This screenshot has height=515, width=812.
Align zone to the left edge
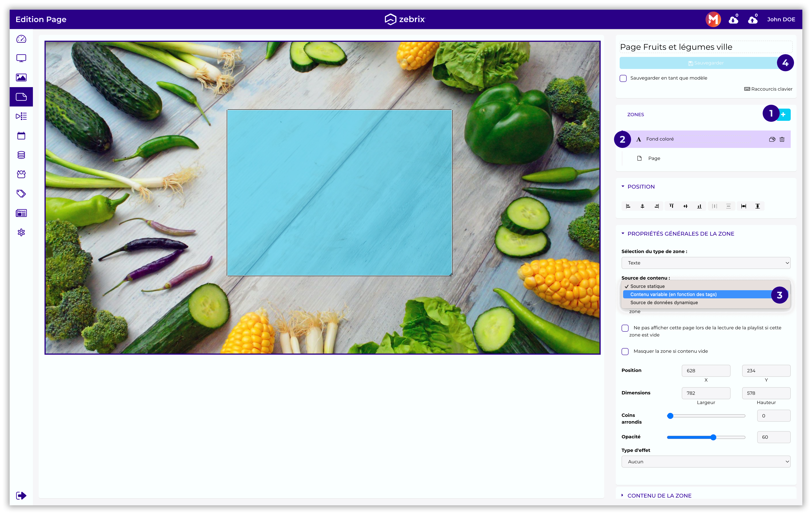pos(628,206)
